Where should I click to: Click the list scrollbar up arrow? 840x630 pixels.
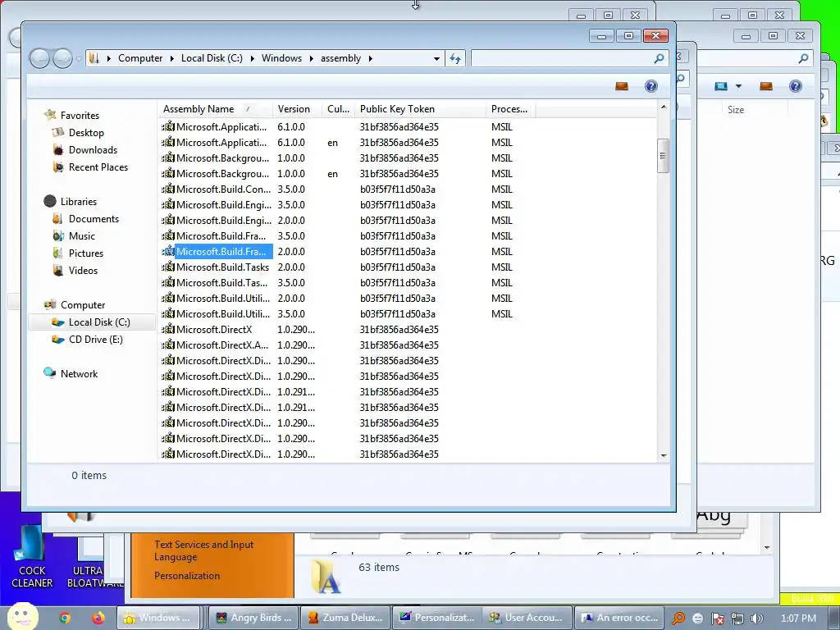pyautogui.click(x=663, y=107)
